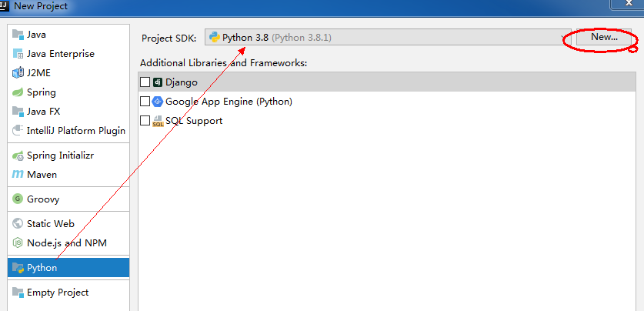Select the highlighted Python project type
Image resolution: width=644 pixels, height=311 pixels.
[68, 268]
